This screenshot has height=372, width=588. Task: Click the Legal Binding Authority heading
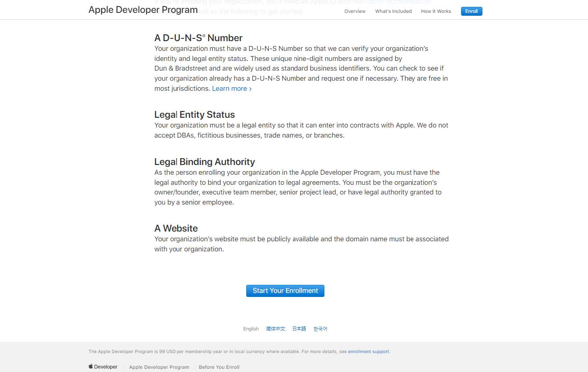click(x=205, y=162)
